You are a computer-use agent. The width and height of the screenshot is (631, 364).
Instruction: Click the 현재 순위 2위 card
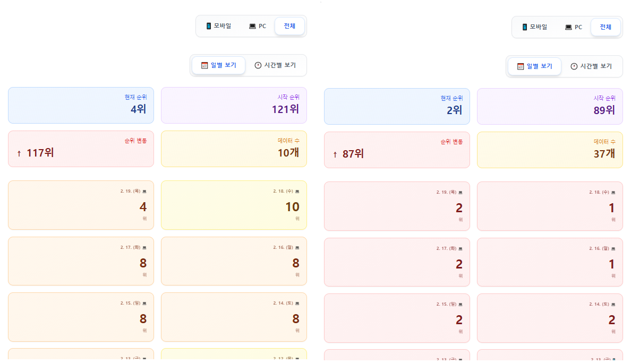click(397, 106)
